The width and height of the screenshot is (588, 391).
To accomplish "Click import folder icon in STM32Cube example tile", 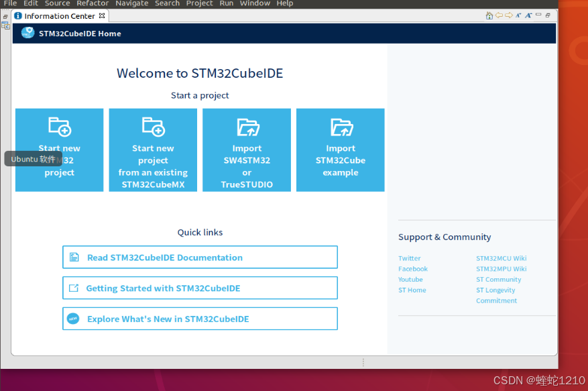I will tap(342, 127).
